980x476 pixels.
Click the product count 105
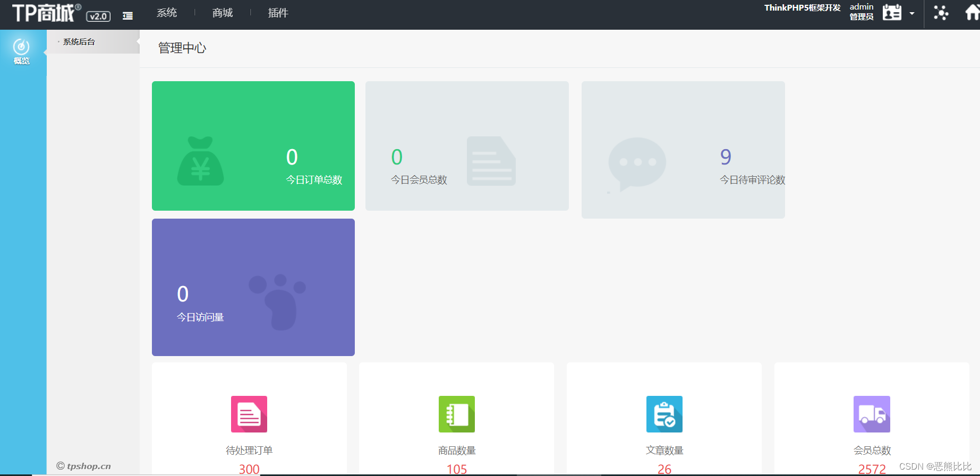(457, 469)
